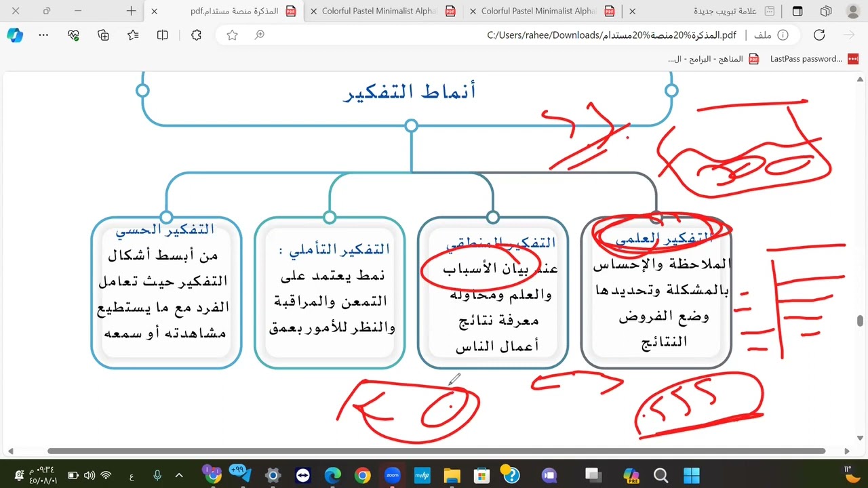Open Get Help question mark taskbar icon
The height and width of the screenshot is (488, 868).
[x=510, y=475]
